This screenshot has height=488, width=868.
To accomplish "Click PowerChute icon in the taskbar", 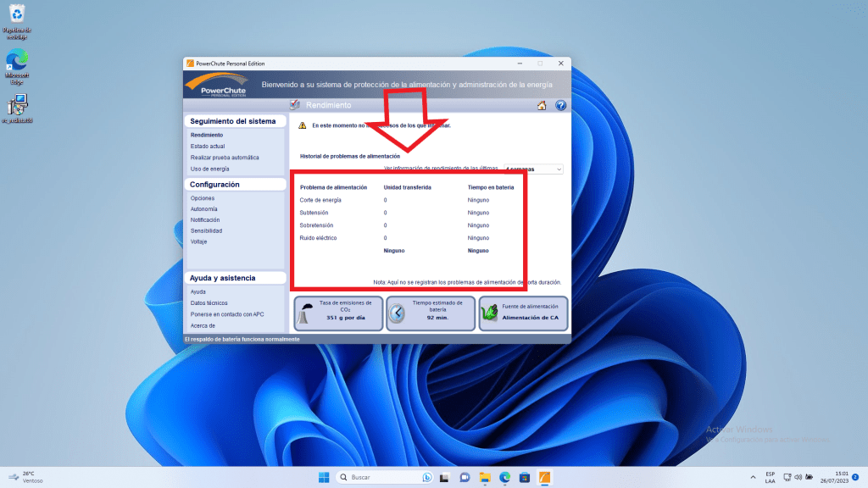I will [x=545, y=477].
